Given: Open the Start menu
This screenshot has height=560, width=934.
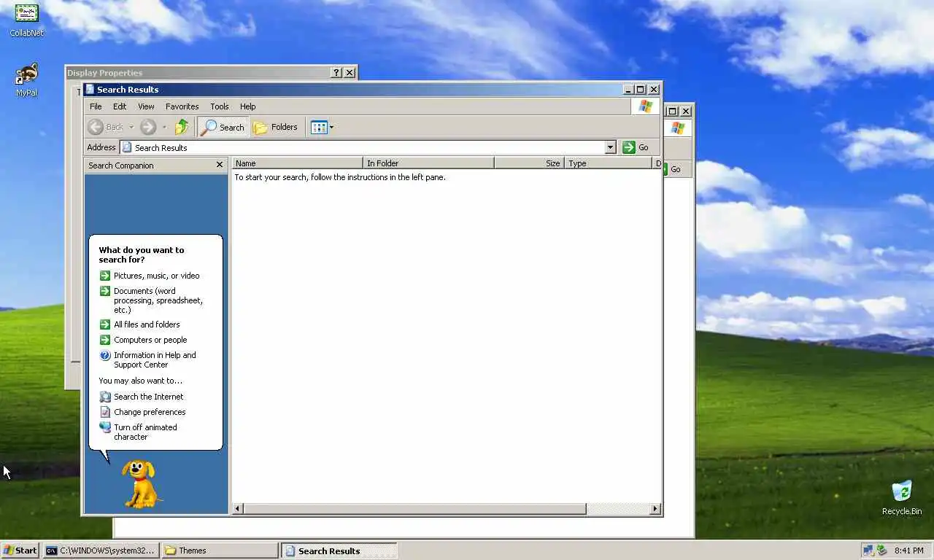Looking at the screenshot, I should coord(20,551).
